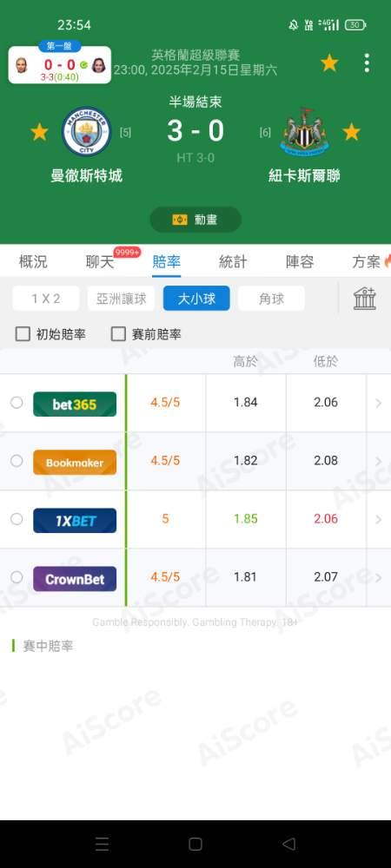Tap 1XBET over odds 1.85
391x868 pixels.
tap(245, 519)
